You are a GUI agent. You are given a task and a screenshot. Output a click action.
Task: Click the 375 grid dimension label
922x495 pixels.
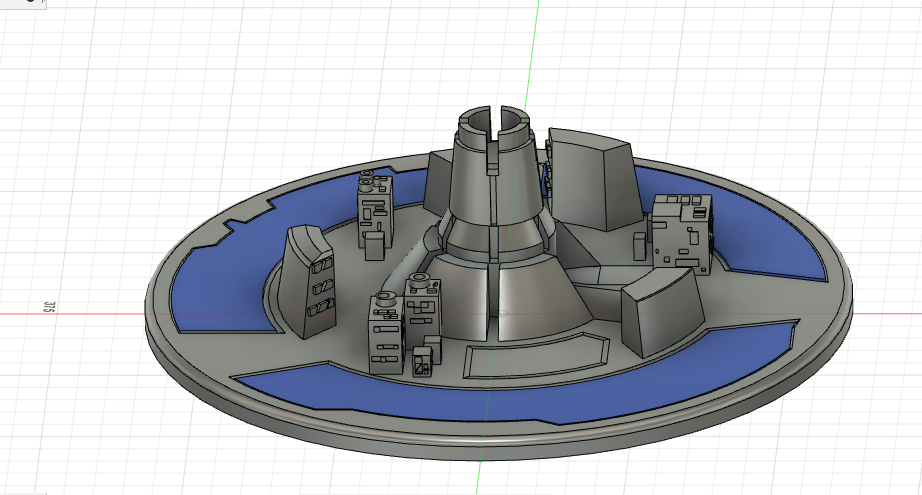point(50,306)
